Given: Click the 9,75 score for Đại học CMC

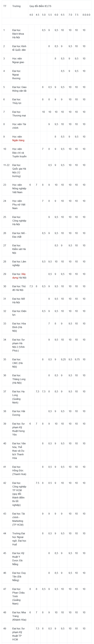Looking at the screenshot, I should (x=77, y=360).
